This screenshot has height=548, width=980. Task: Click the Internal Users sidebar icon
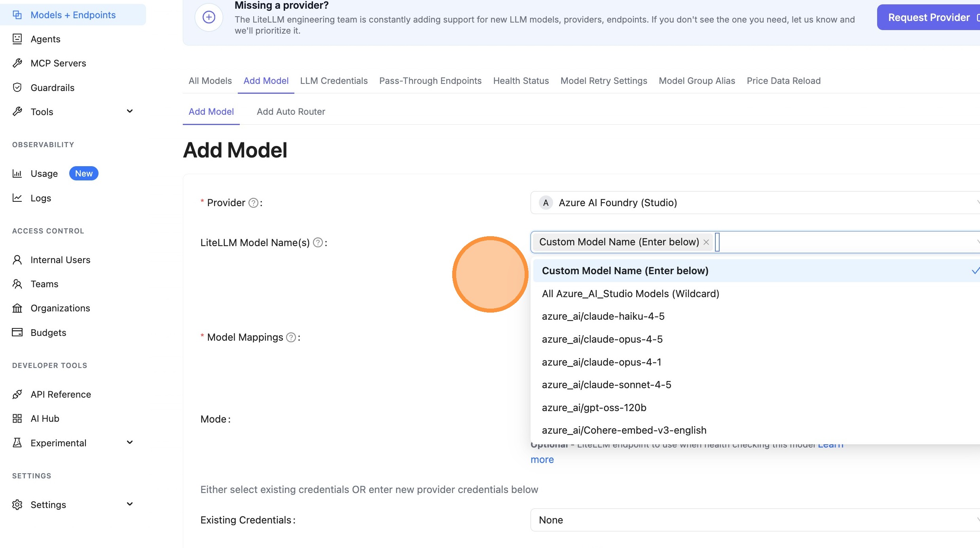point(17,260)
